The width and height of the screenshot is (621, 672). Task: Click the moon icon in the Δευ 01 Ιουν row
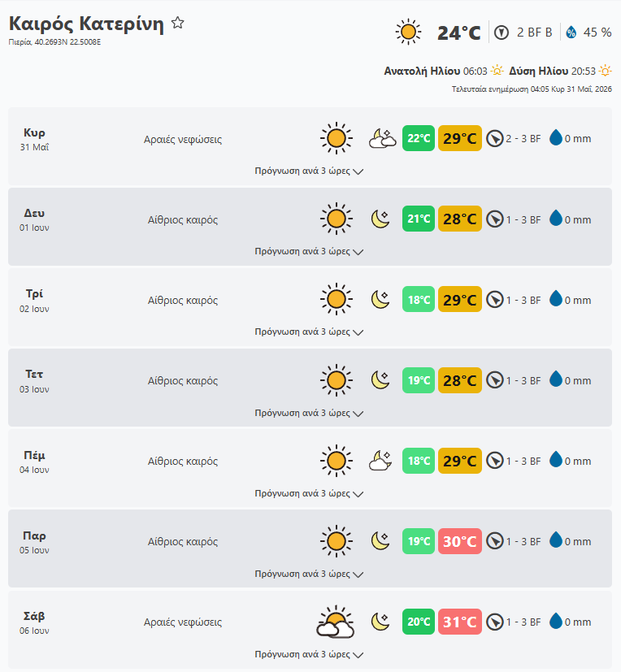tap(380, 219)
